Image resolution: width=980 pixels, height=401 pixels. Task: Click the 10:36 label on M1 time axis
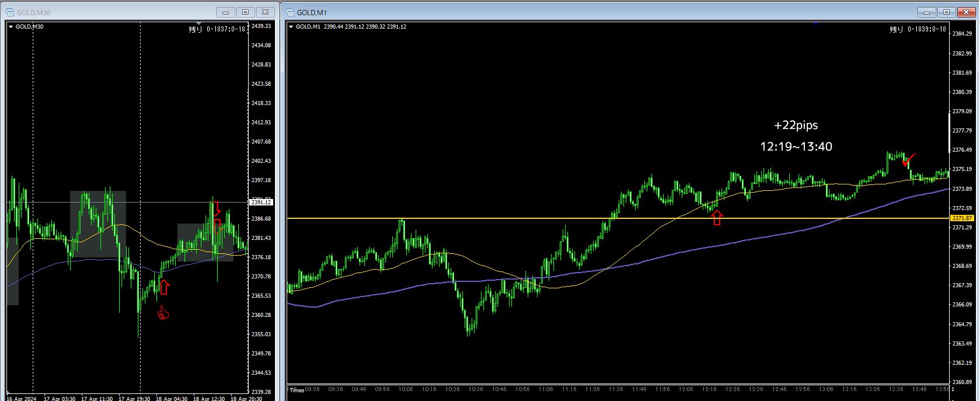[x=476, y=389]
